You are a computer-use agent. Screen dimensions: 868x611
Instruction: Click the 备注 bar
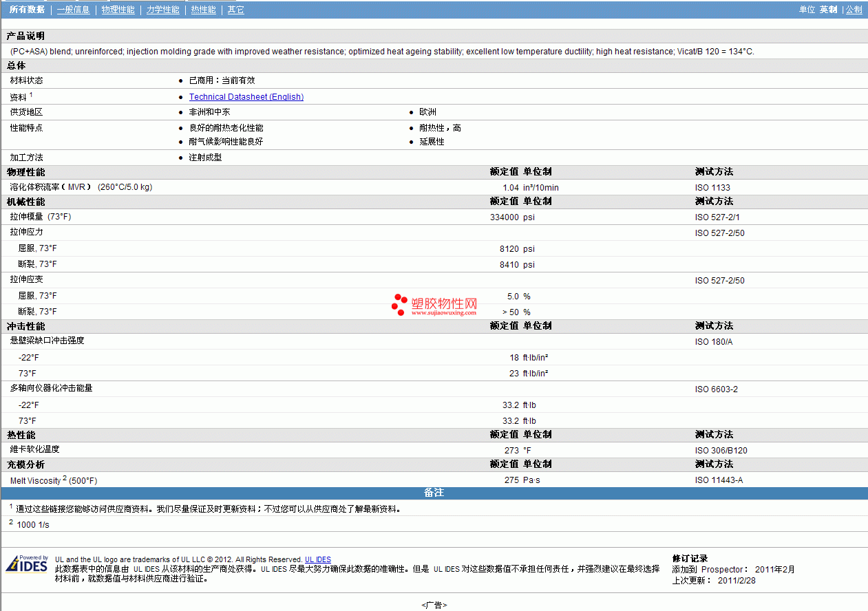(434, 493)
